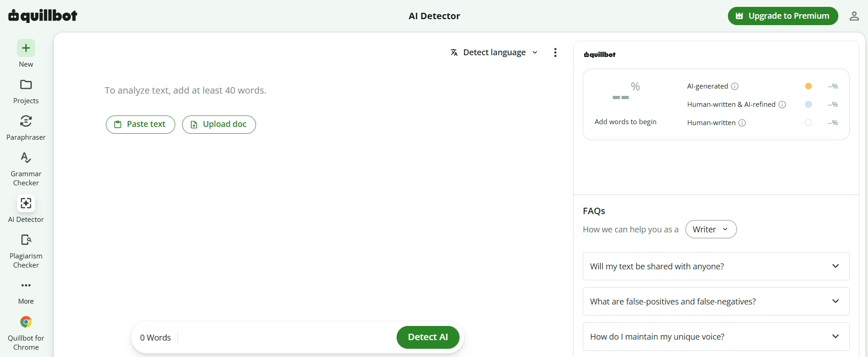Click the '0 Words' counter
This screenshot has width=868, height=357.
(156, 337)
